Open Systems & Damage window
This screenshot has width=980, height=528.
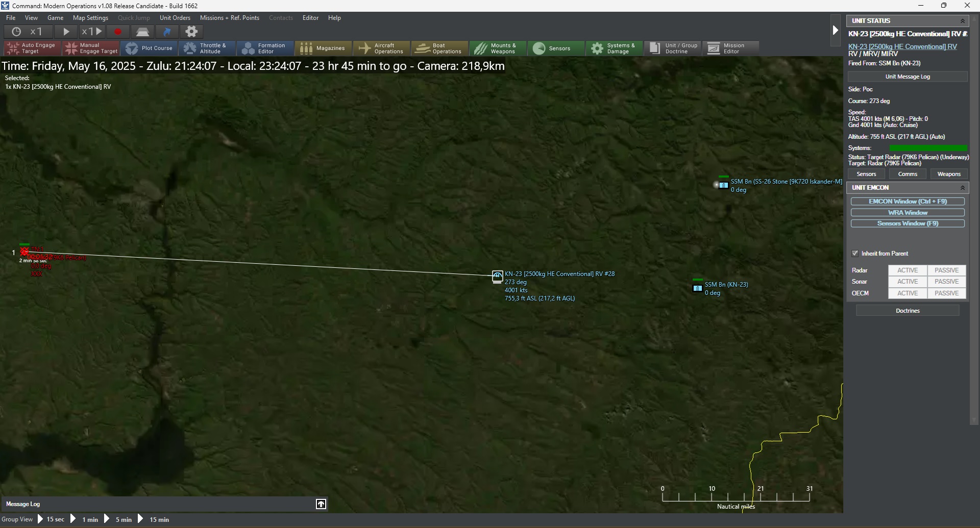pyautogui.click(x=614, y=48)
